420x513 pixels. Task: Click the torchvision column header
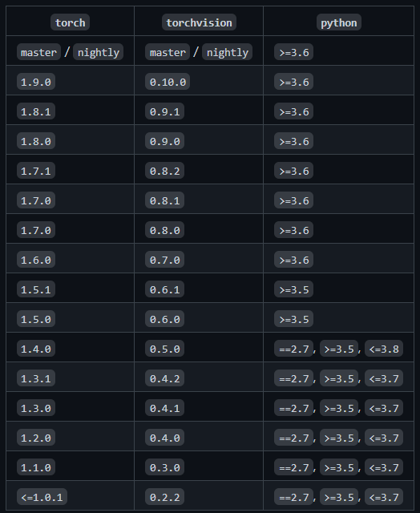coord(199,22)
